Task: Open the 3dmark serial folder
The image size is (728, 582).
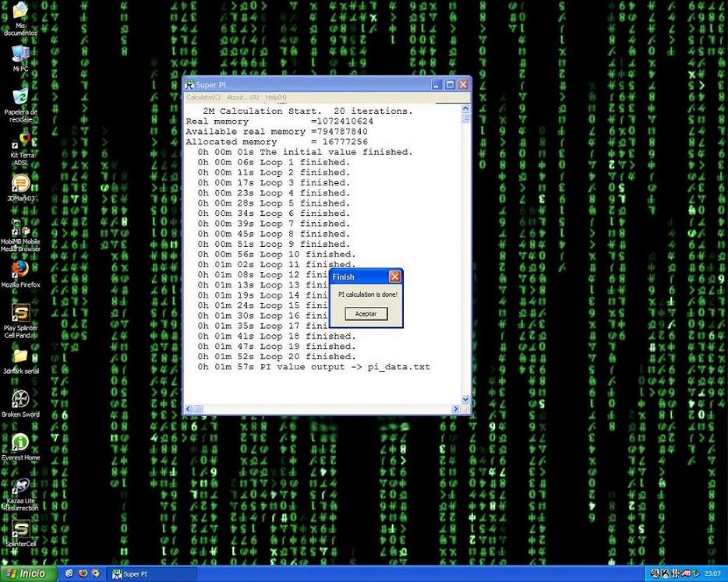Action: (x=20, y=362)
